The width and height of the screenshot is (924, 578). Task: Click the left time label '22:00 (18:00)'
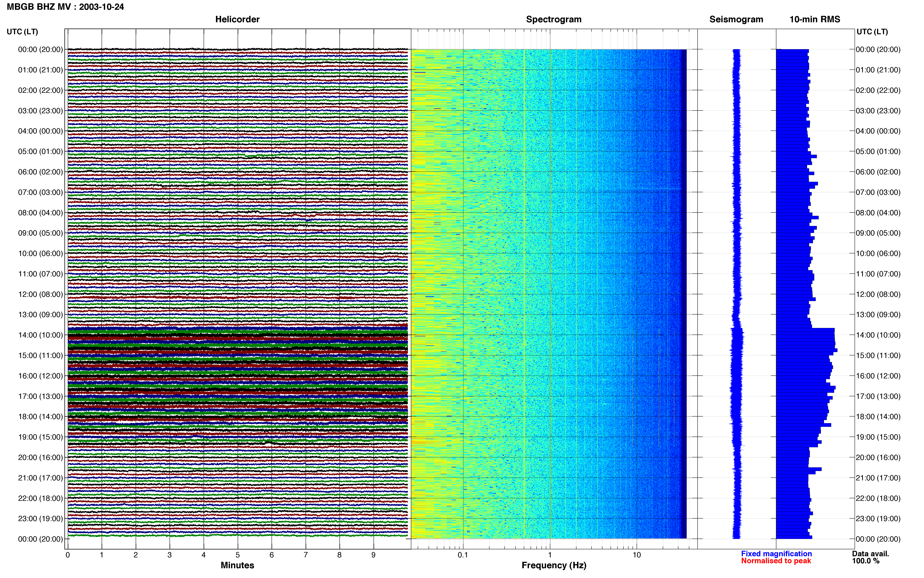click(41, 498)
